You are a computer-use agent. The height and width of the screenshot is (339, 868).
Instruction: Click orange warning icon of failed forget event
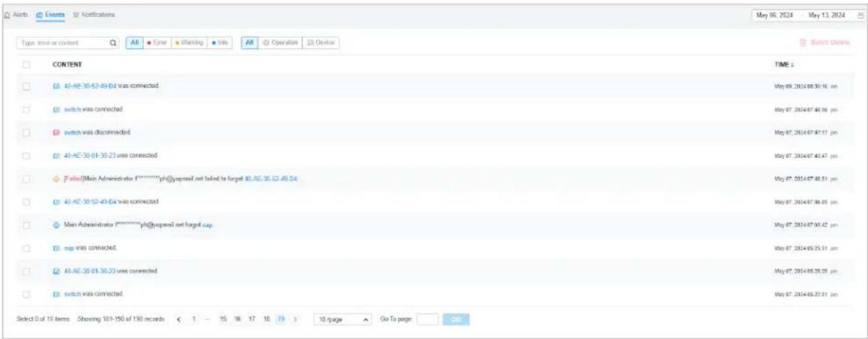57,179
